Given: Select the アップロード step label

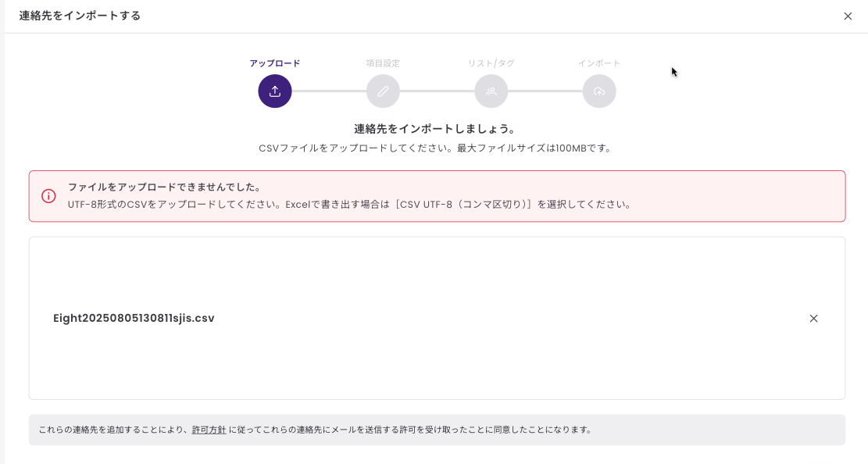Looking at the screenshot, I should [274, 63].
